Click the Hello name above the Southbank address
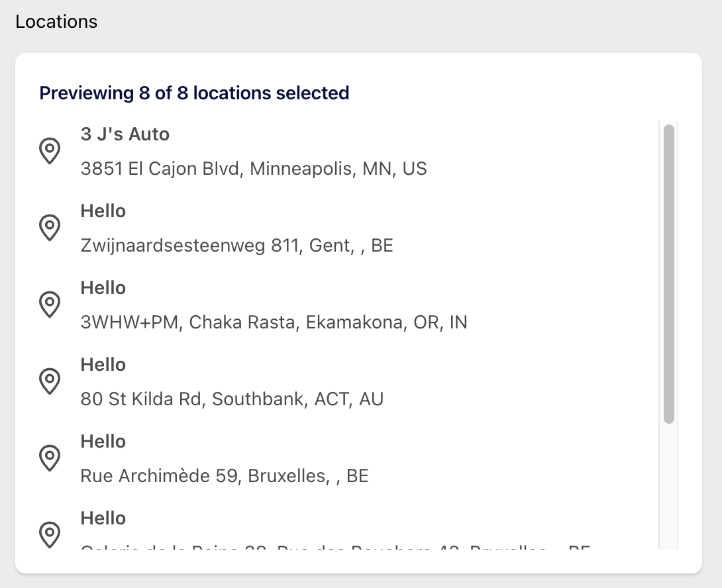Image resolution: width=722 pixels, height=588 pixels. (x=103, y=365)
